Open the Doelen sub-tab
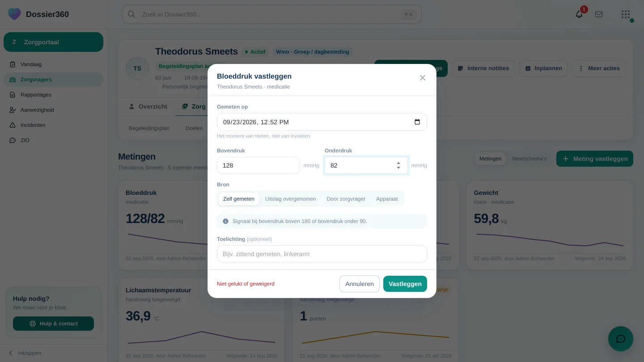The height and width of the screenshot is (362, 644). 194,128
